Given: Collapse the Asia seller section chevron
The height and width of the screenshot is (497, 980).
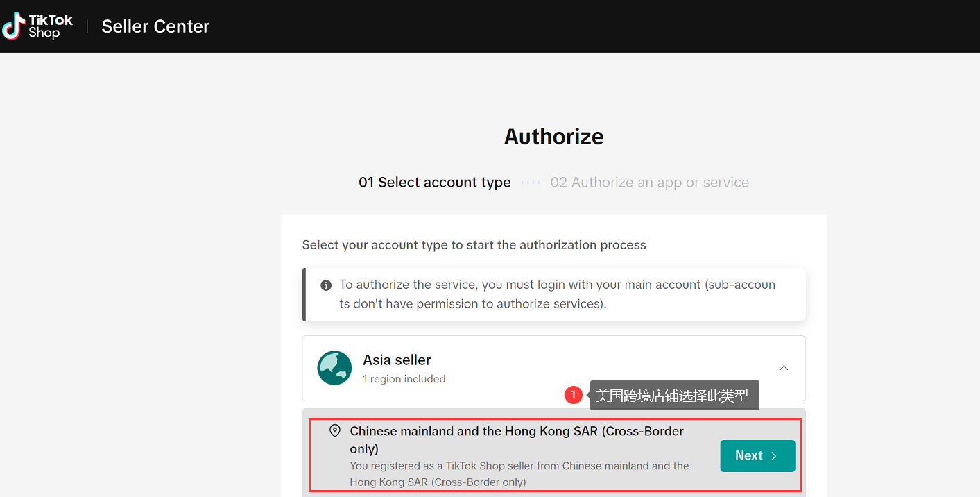Looking at the screenshot, I should click(x=784, y=368).
